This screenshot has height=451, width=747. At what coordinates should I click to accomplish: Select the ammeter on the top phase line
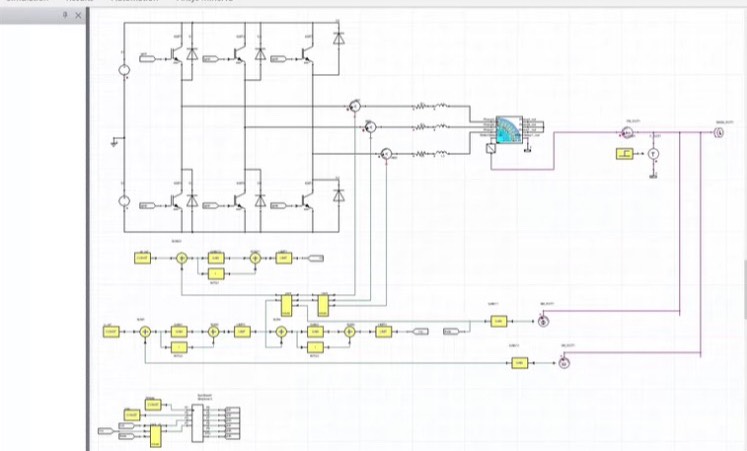tap(354, 107)
